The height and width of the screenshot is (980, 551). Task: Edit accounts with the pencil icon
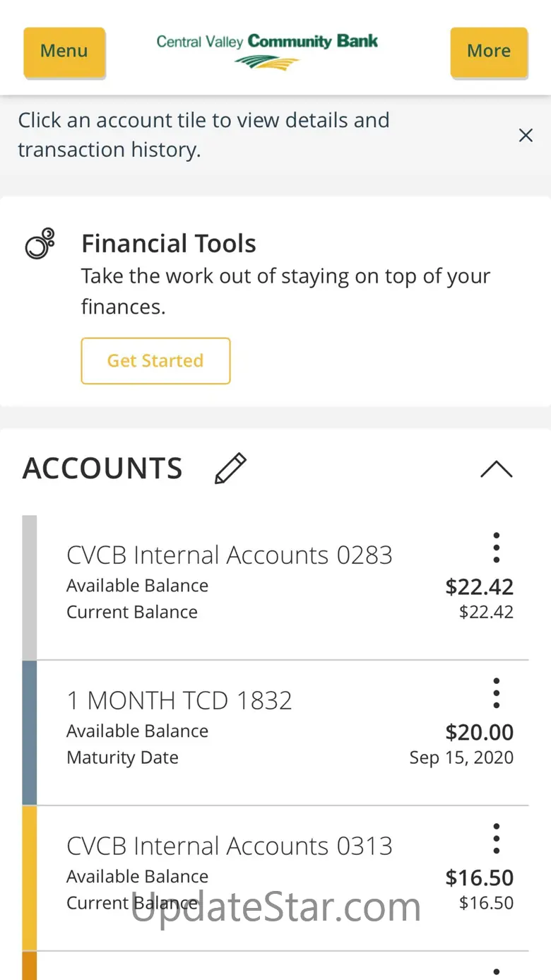click(x=230, y=468)
